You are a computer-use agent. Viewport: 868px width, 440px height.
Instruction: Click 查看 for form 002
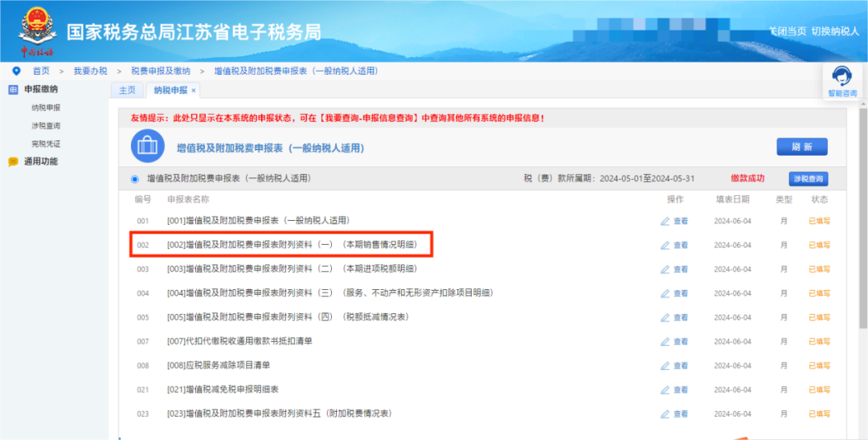[681, 246]
